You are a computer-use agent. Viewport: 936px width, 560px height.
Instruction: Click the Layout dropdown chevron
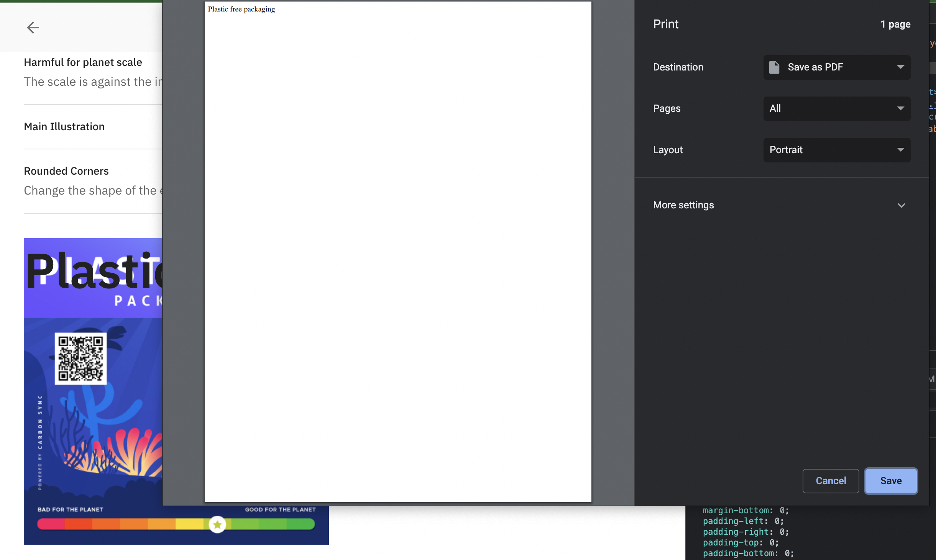click(900, 150)
